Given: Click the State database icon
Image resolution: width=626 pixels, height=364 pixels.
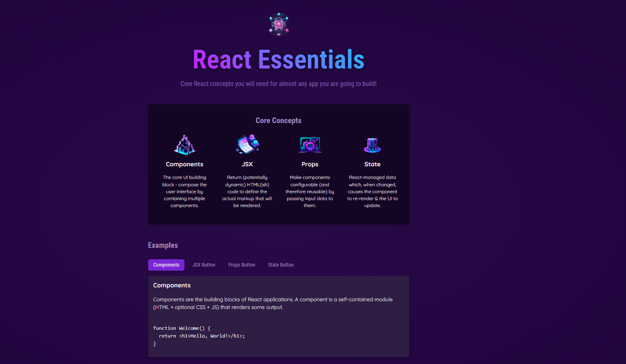Looking at the screenshot, I should 372,145.
